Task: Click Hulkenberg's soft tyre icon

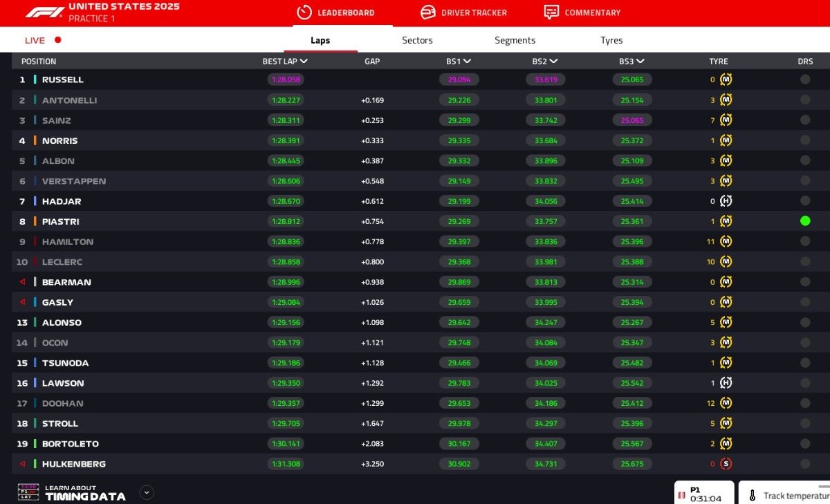Action: 726,464
